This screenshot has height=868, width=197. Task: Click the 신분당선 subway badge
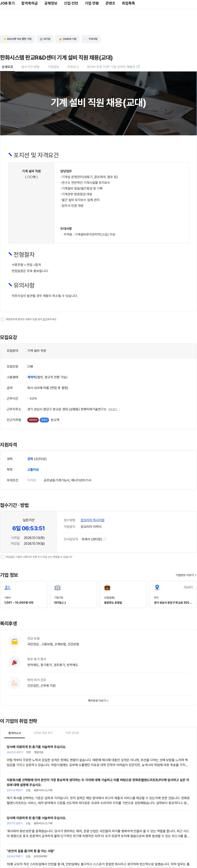tap(33, 420)
